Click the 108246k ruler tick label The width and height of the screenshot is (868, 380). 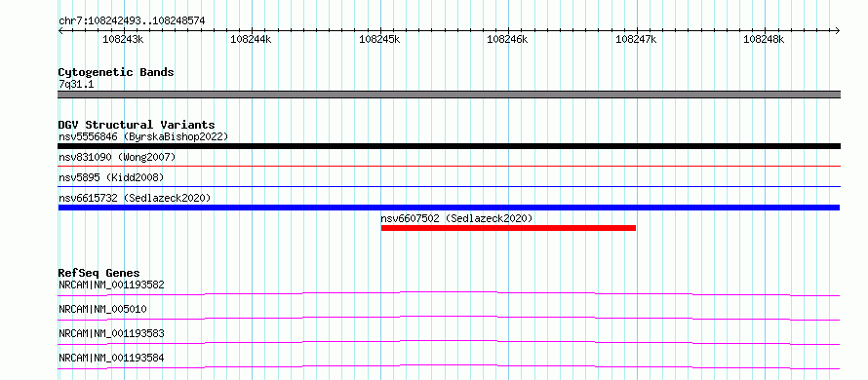pyautogui.click(x=507, y=39)
